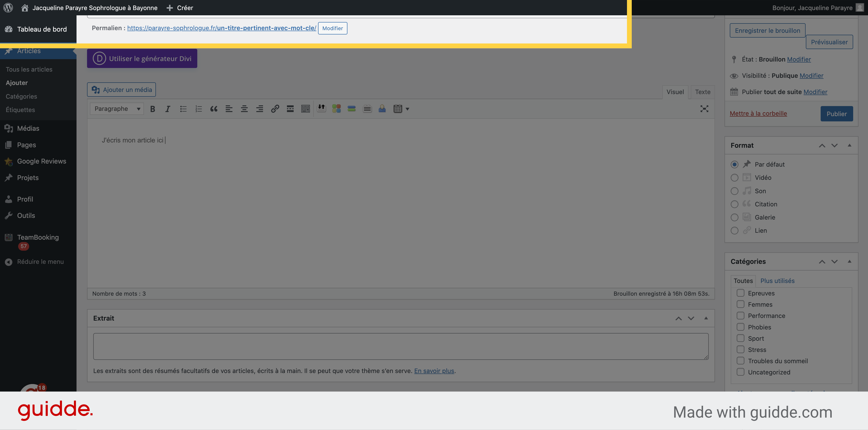Screen dimensions: 868x430
Task: Click the Add Media button icon
Action: (95, 89)
